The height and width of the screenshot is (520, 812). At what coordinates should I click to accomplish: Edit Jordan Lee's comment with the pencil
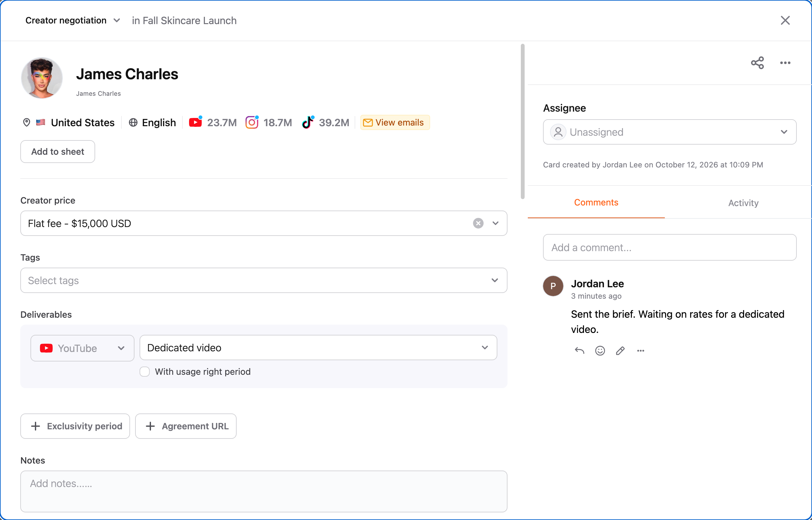(620, 350)
